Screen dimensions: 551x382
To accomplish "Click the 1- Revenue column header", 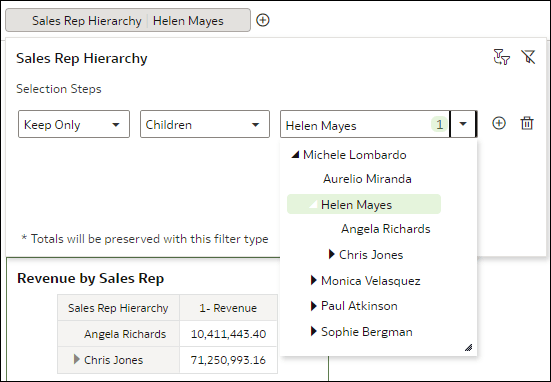I will (x=228, y=308).
